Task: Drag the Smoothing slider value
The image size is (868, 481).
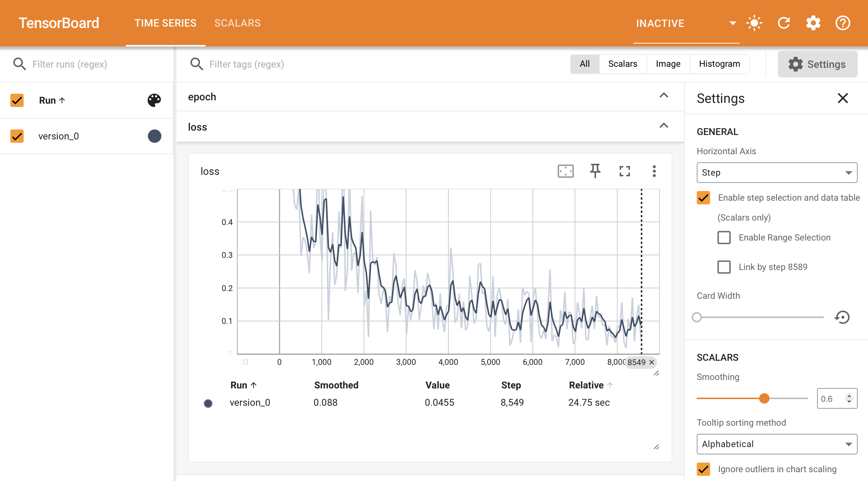Action: point(764,398)
